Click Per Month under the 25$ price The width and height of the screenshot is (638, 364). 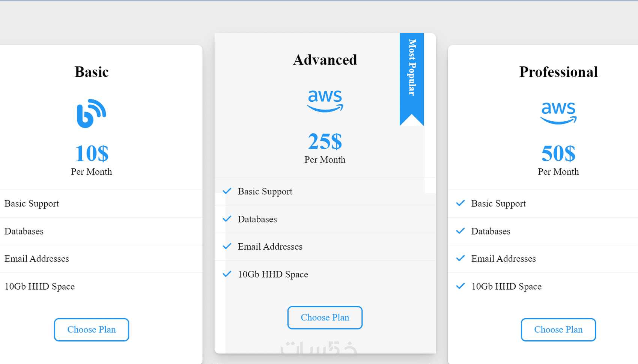pos(325,159)
